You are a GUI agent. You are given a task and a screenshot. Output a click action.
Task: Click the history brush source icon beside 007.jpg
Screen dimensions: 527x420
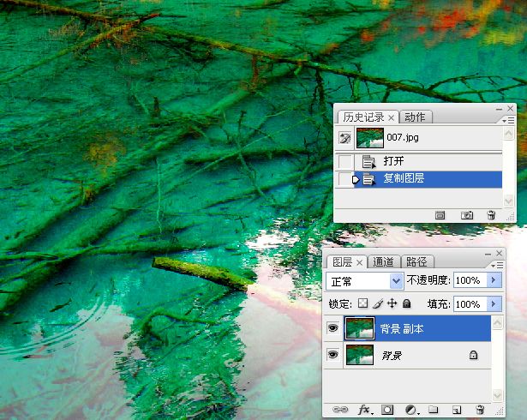(x=344, y=138)
